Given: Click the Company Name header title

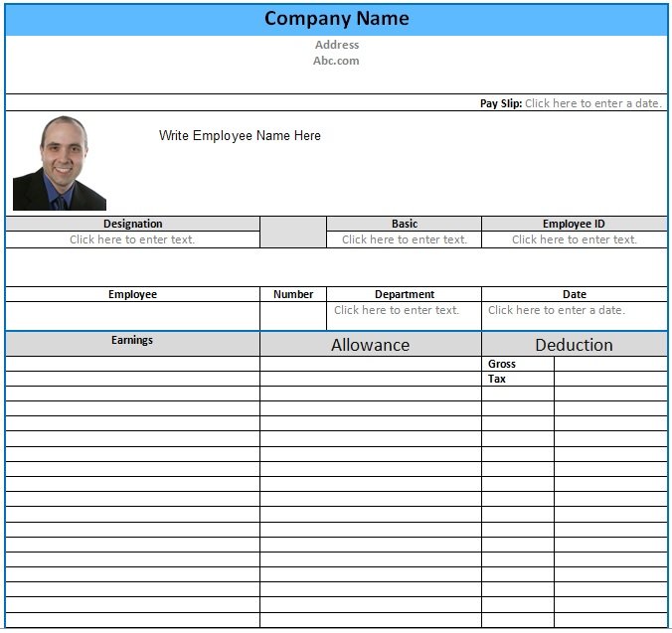Looking at the screenshot, I should coord(336,19).
